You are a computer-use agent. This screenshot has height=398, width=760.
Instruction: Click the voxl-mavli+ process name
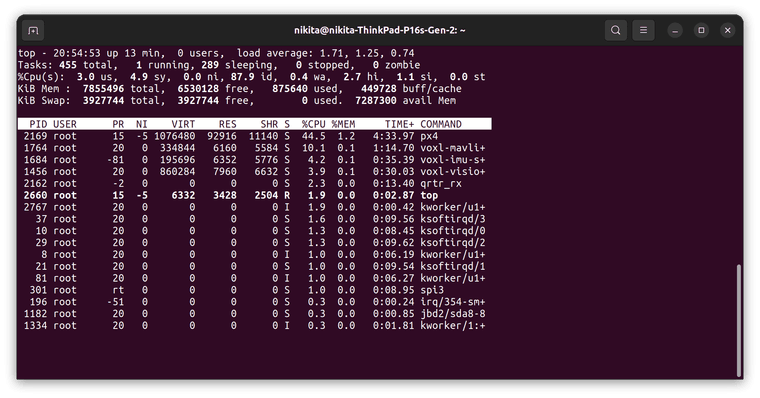(453, 148)
